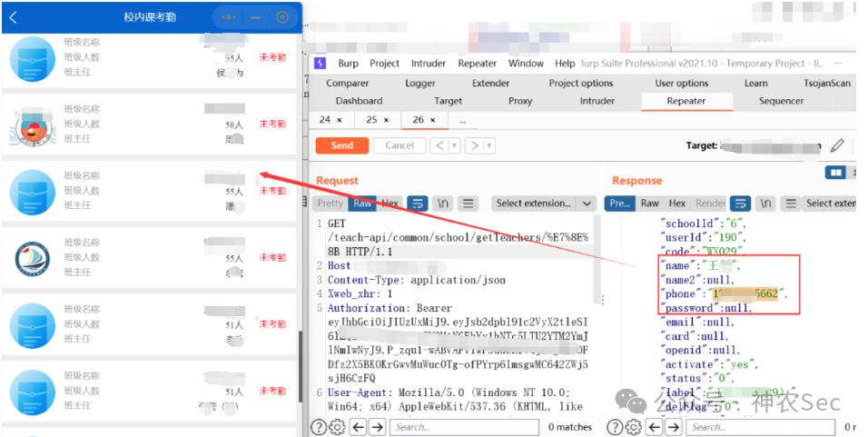This screenshot has height=437, width=868.
Task: Click the Search field below Request panel
Action: [465, 427]
